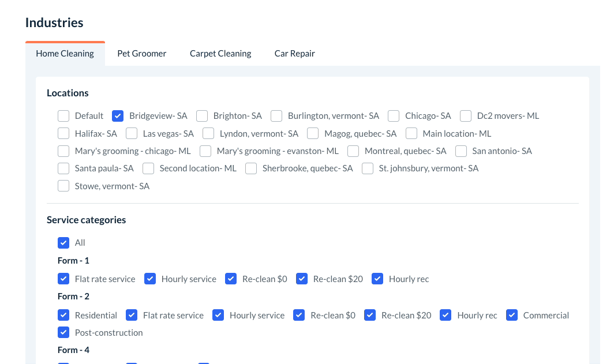Uncheck the Residential service category

coord(63,316)
